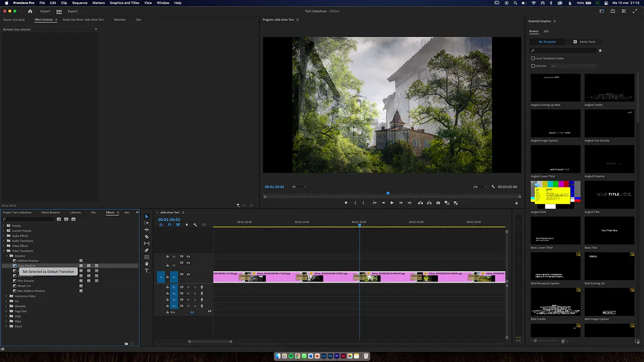
Task: Check the Libraries checkbox
Action: (533, 66)
